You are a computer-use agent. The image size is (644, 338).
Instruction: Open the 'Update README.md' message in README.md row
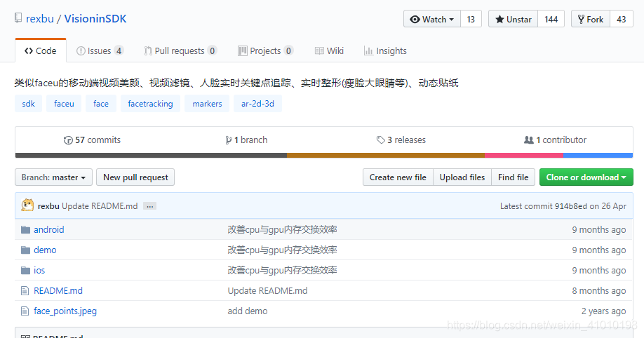(x=268, y=291)
